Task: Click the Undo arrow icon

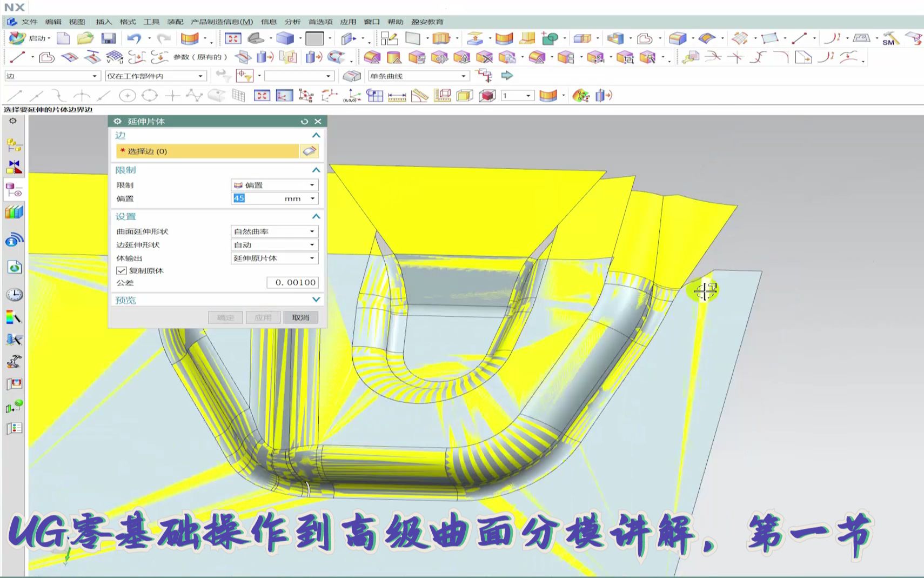Action: [132, 38]
